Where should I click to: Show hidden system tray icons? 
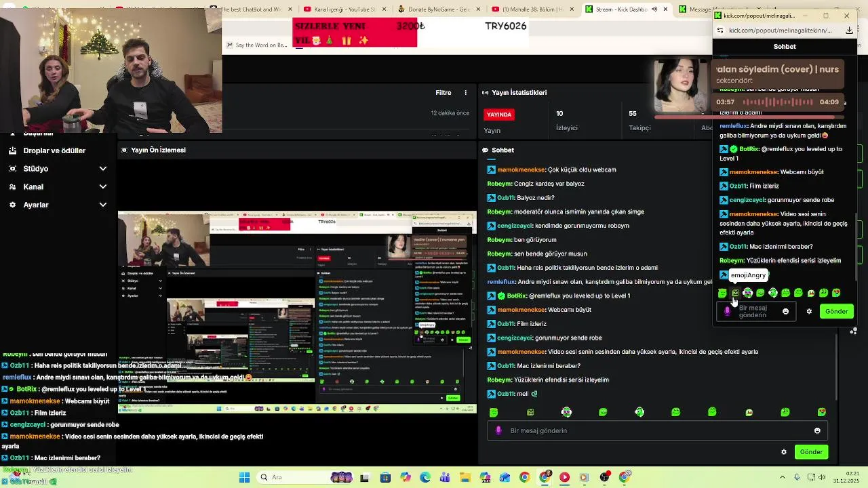pos(783,478)
